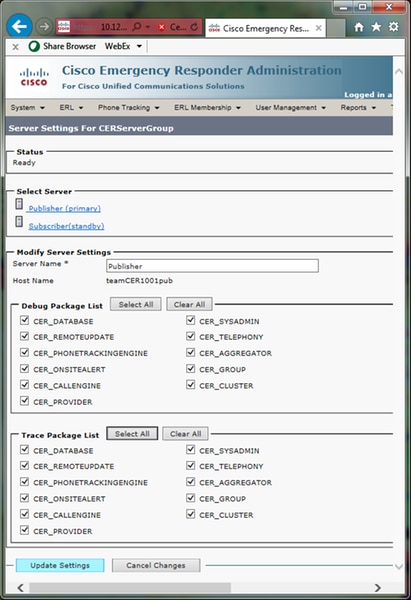Toggle debug CER_TELEPHONY checkbox

pyautogui.click(x=191, y=336)
